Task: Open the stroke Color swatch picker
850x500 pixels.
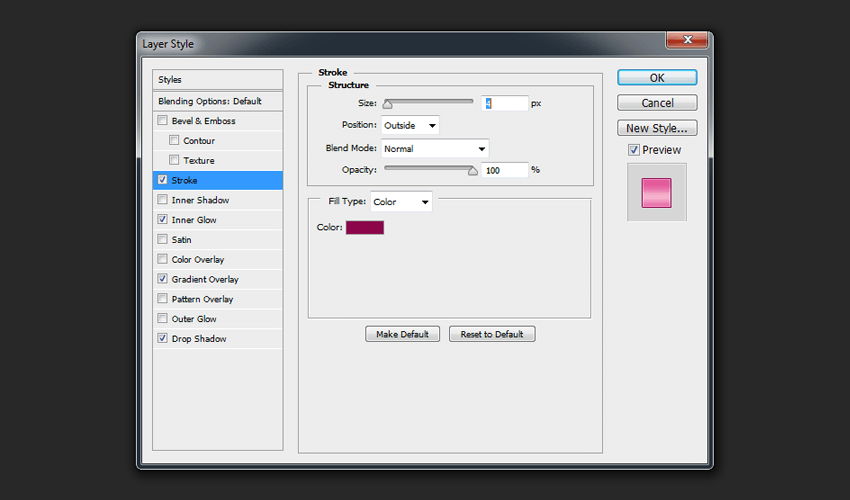Action: pos(365,228)
